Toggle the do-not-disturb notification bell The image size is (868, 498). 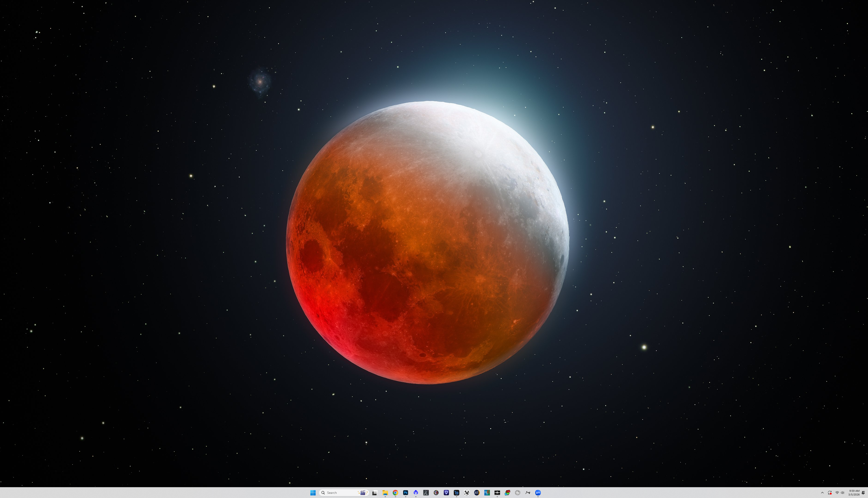(863, 492)
